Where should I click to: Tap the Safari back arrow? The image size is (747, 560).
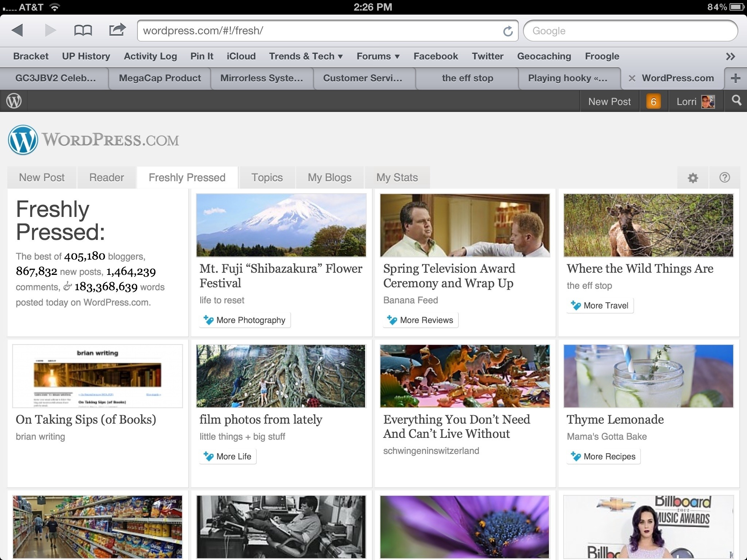18,30
